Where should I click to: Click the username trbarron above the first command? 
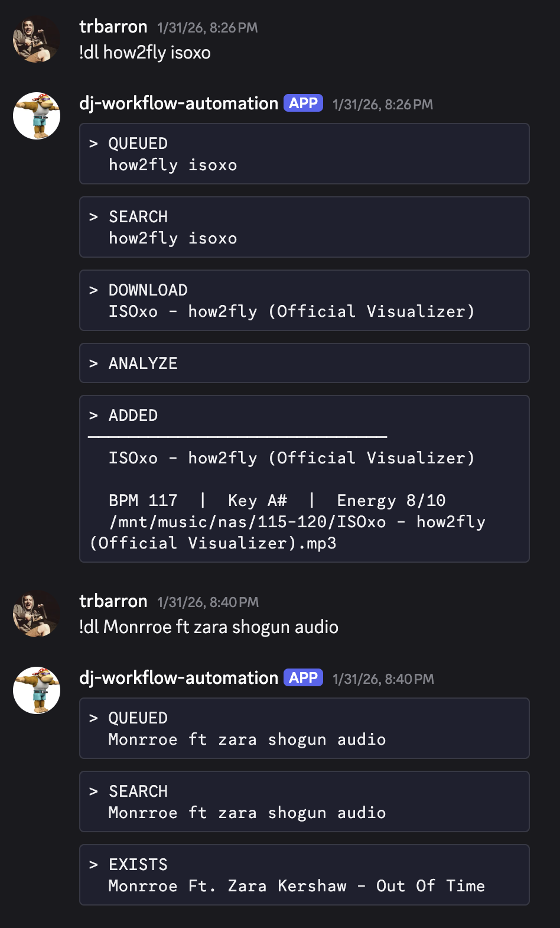(x=113, y=27)
